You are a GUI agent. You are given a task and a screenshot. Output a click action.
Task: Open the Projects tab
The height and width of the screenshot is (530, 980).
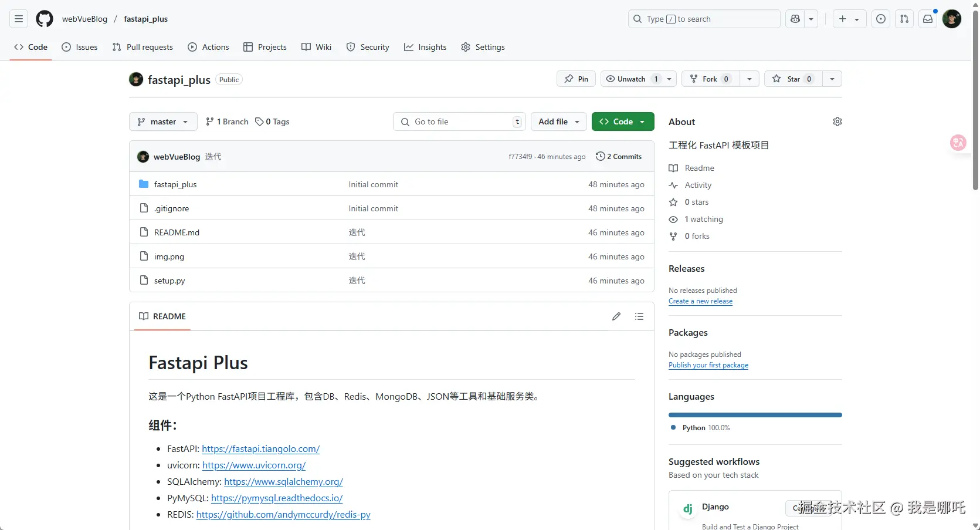(265, 47)
